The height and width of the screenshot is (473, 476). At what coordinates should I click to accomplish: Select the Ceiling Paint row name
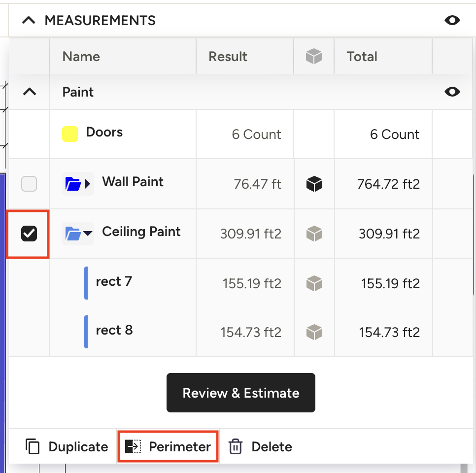[141, 232]
